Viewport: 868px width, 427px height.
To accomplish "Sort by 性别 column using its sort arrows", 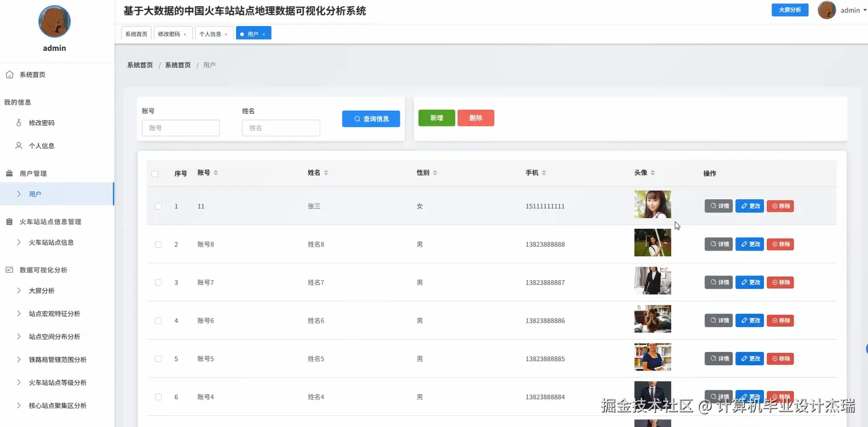I will pyautogui.click(x=436, y=173).
